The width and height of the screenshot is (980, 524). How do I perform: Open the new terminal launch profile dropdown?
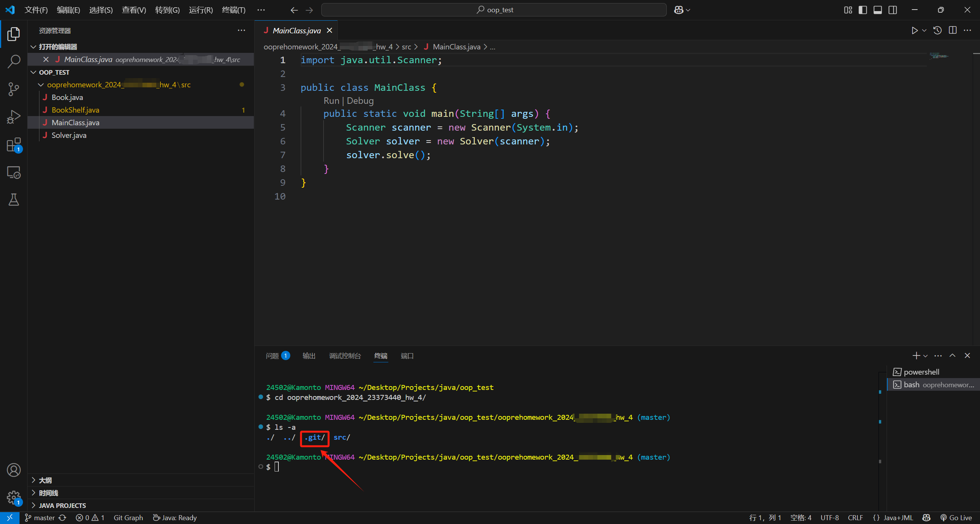coord(926,356)
